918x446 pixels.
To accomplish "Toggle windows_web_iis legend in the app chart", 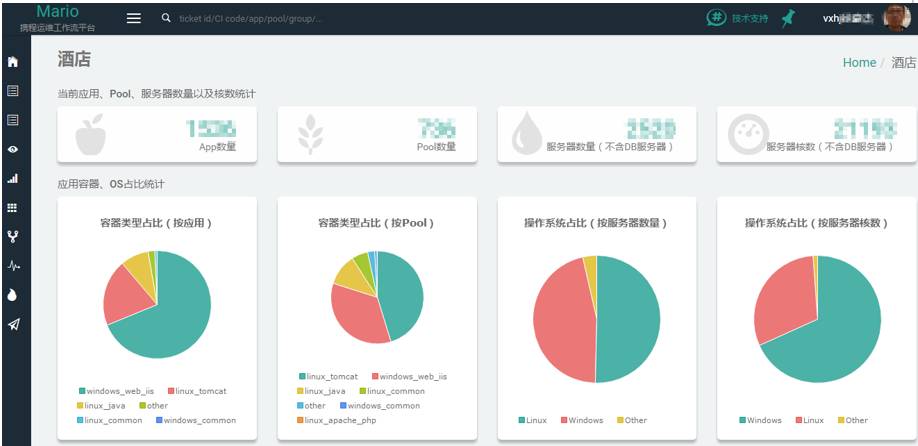I will click(117, 390).
